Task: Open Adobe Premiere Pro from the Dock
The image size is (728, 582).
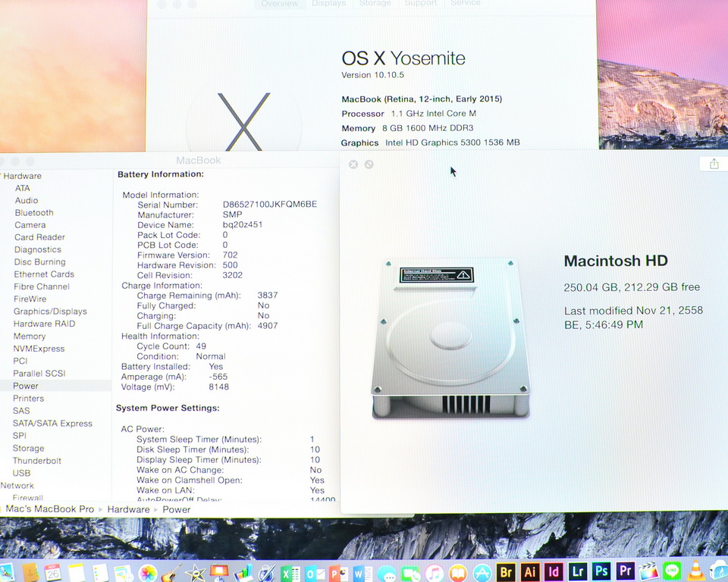Action: click(626, 571)
